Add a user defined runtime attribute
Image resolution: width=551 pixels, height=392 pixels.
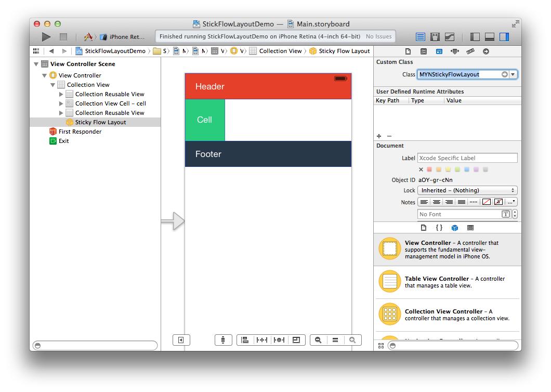(379, 136)
